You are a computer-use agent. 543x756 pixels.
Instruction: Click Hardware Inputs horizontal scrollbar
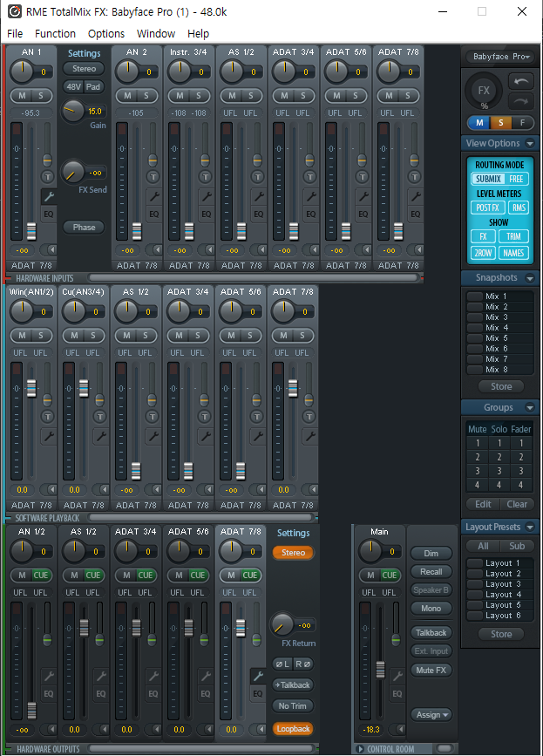click(253, 277)
